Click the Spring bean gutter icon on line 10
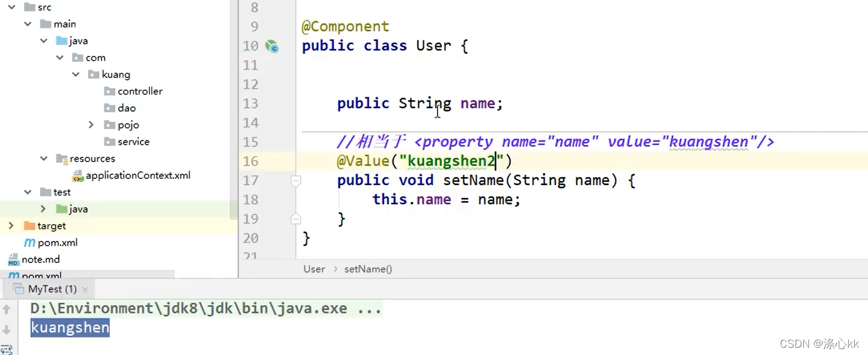Screen dimensions: 868x355 click(272, 46)
